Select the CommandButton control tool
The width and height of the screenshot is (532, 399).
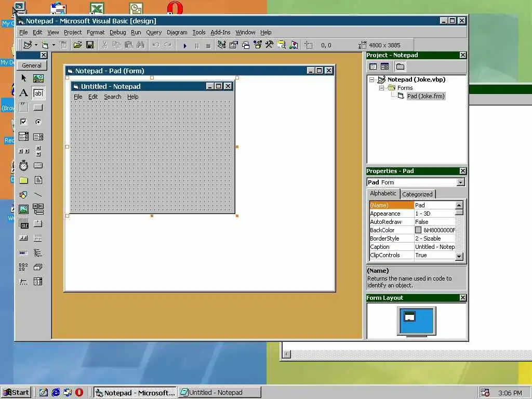38,107
